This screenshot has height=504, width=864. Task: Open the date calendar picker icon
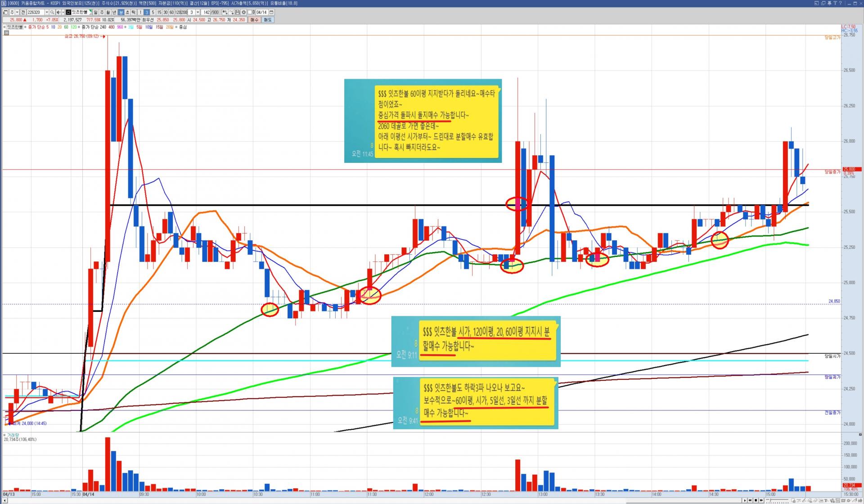[x=271, y=12]
